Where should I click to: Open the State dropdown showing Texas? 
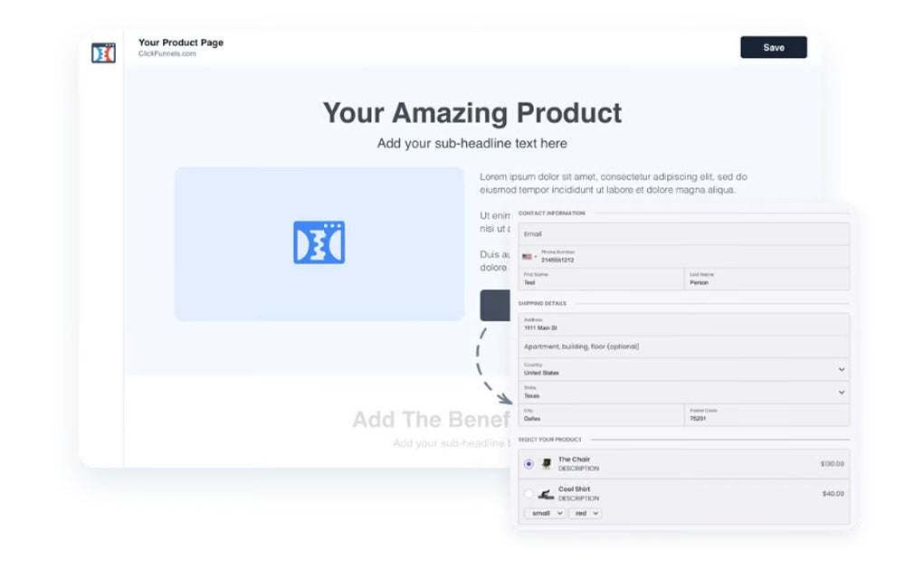(683, 393)
